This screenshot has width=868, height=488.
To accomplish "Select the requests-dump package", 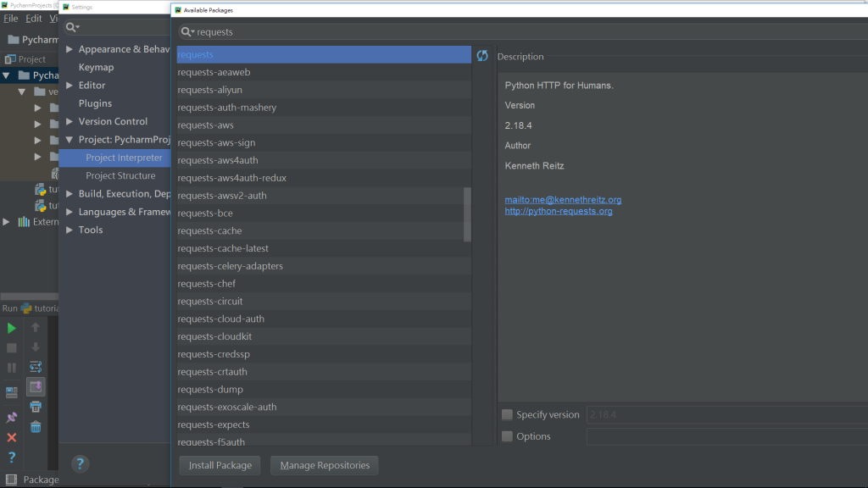I will [324, 390].
